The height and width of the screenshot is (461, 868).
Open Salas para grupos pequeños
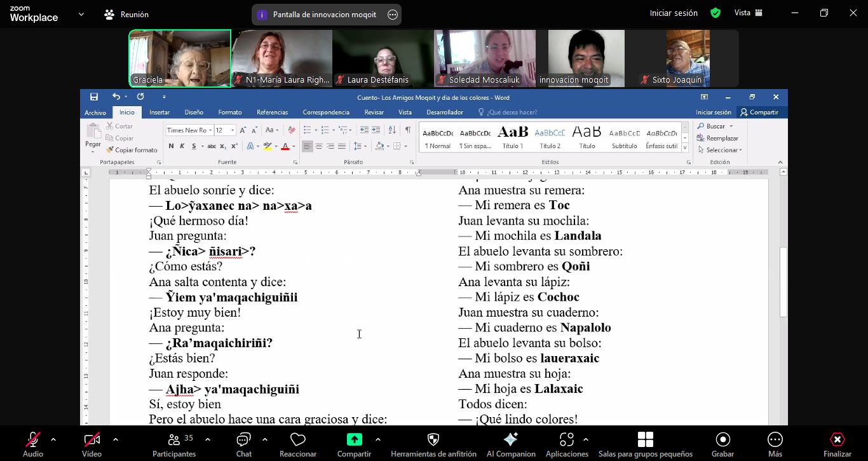coord(645,444)
